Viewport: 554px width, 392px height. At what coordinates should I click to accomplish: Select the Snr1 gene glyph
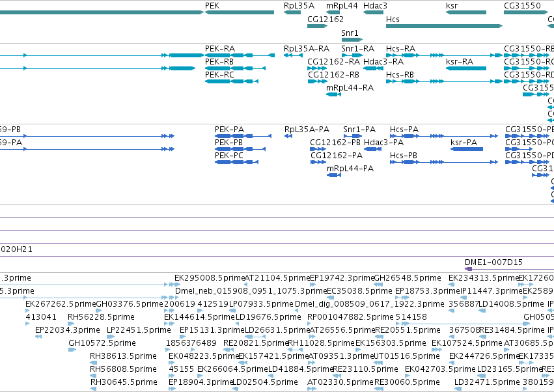click(352, 40)
